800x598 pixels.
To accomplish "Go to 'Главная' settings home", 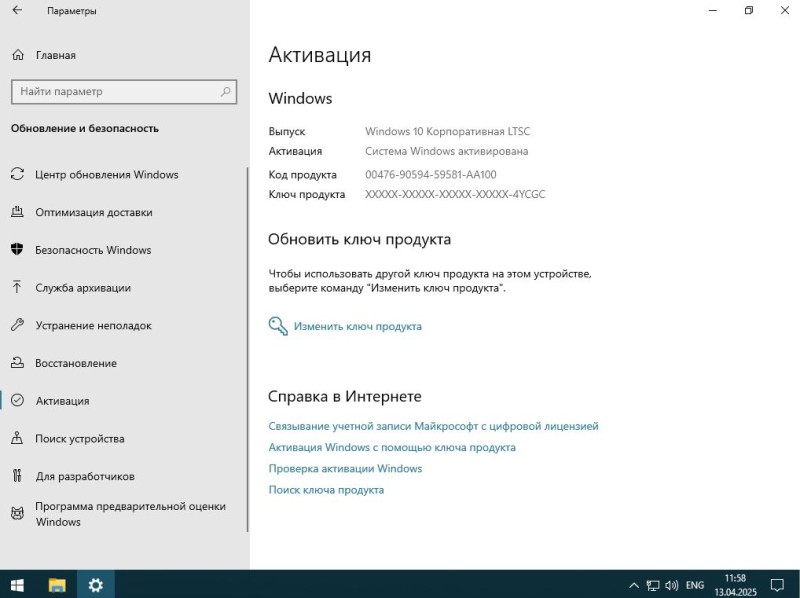I will click(56, 55).
